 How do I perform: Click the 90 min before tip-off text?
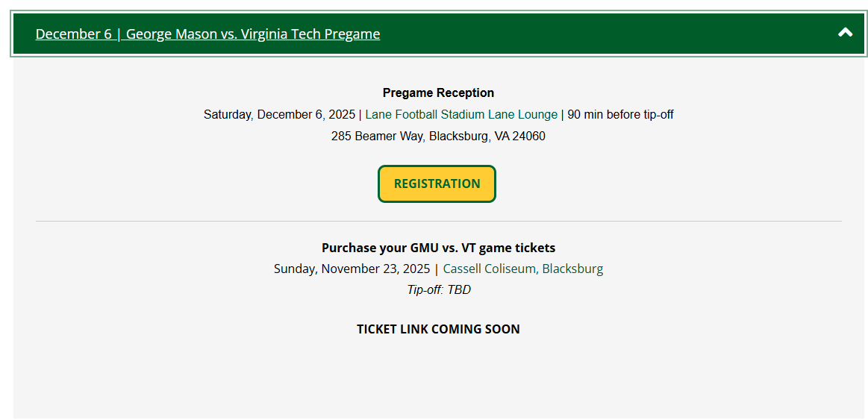(620, 115)
